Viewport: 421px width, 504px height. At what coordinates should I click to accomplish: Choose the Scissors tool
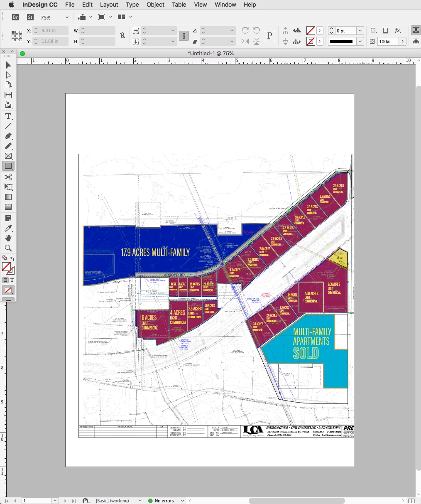(8, 177)
